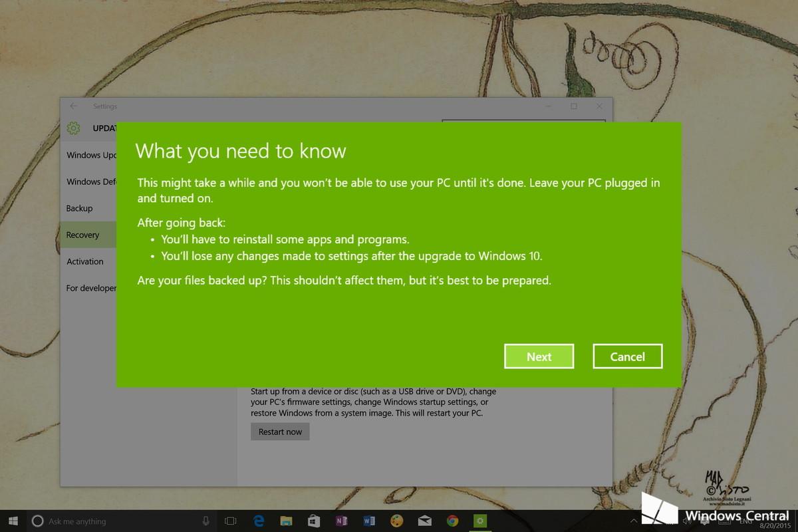Launch Microsoft Edge from the taskbar

pos(259,521)
